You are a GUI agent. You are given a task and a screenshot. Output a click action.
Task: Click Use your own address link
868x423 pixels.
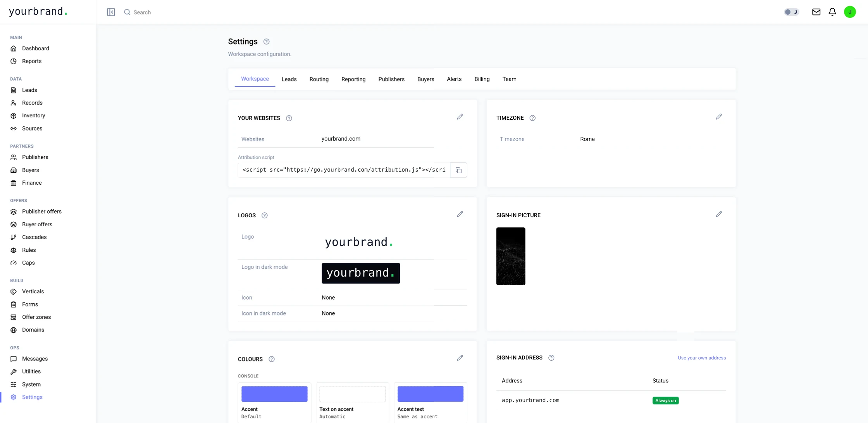point(702,358)
